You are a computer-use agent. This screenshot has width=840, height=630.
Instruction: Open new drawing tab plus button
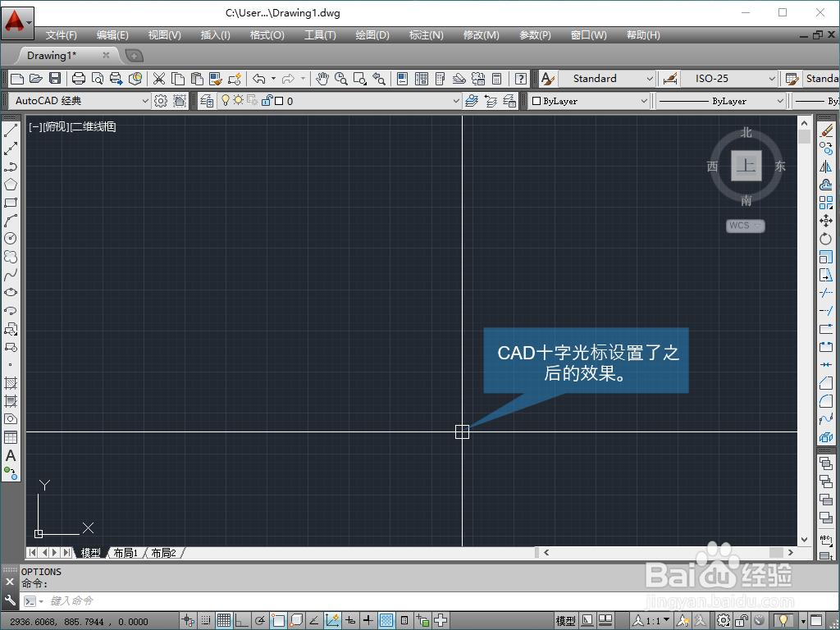coord(134,56)
